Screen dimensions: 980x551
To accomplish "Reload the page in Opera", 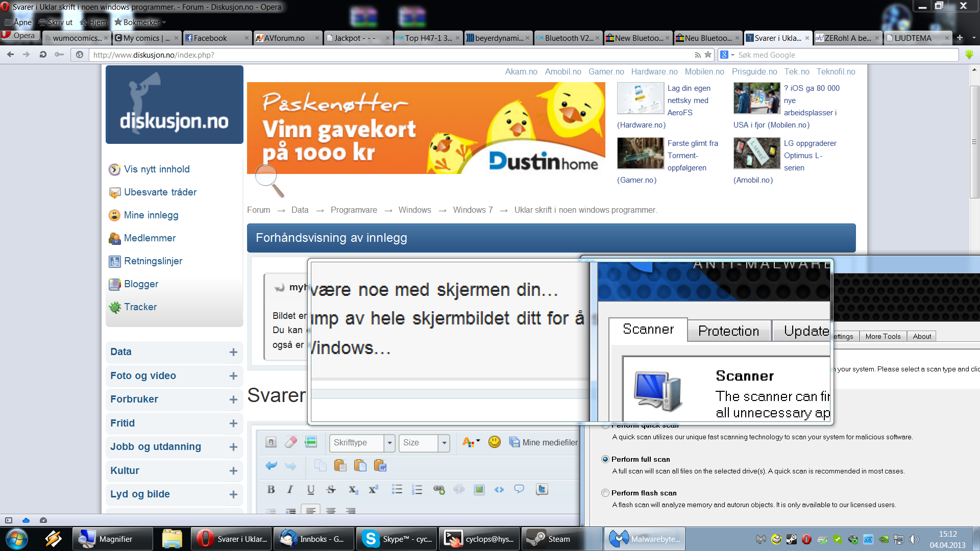I will click(43, 55).
